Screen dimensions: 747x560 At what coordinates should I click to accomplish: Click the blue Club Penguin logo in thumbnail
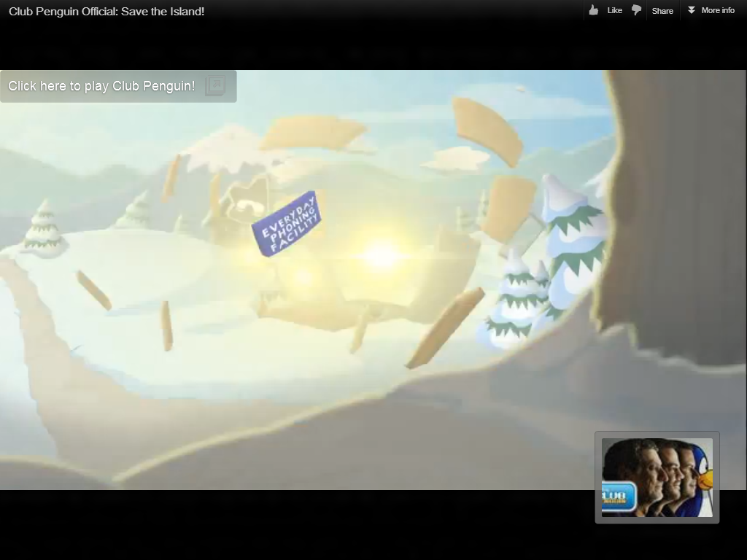point(619,497)
